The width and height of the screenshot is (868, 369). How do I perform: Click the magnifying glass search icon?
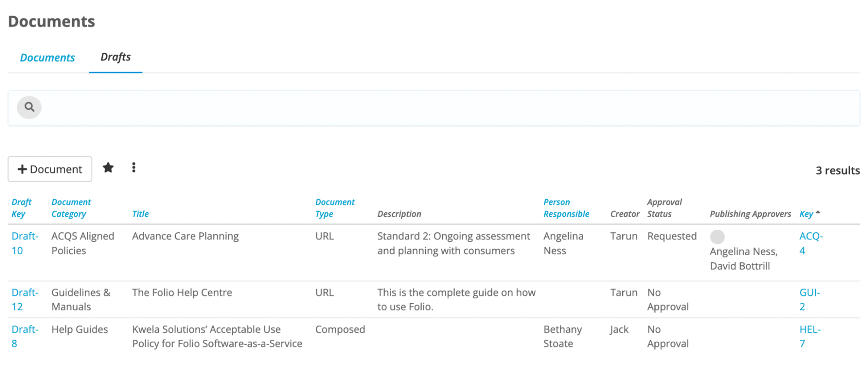[29, 107]
